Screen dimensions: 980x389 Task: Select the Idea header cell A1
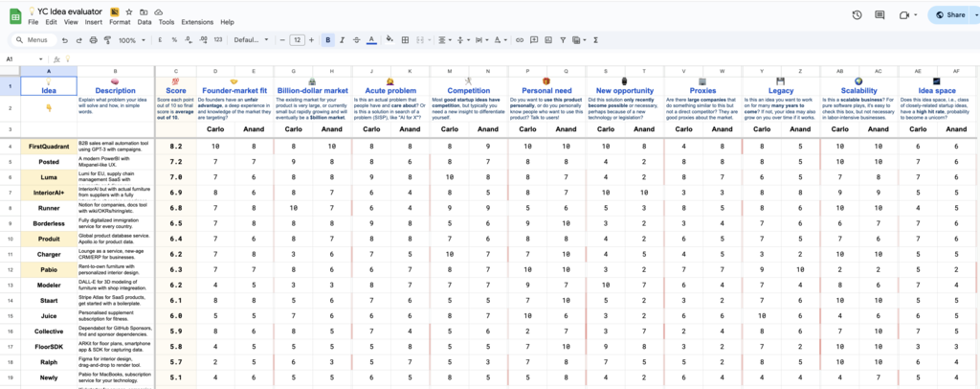tap(49, 86)
